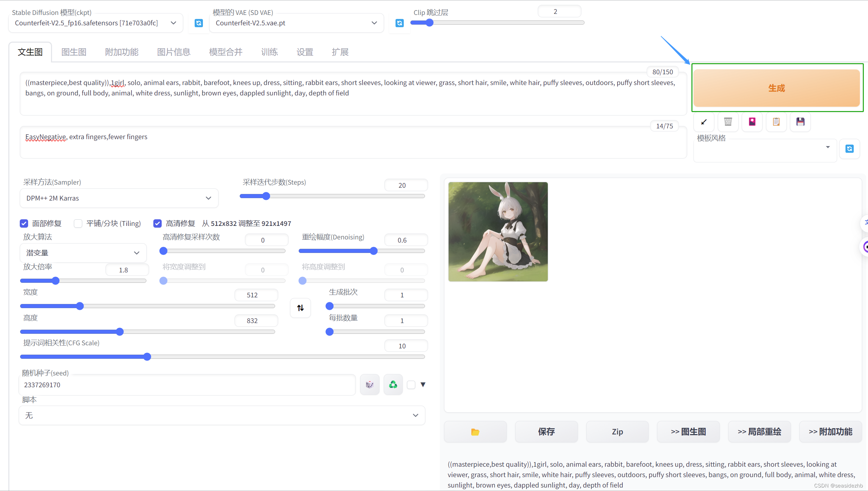Viewport: 868px width, 491px height.
Task: Expand extra seed options triangle
Action: pyautogui.click(x=423, y=384)
